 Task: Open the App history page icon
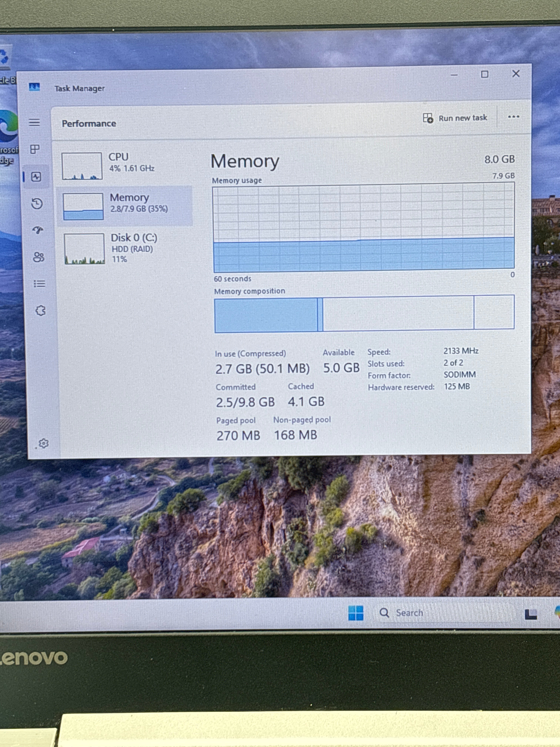[37, 203]
